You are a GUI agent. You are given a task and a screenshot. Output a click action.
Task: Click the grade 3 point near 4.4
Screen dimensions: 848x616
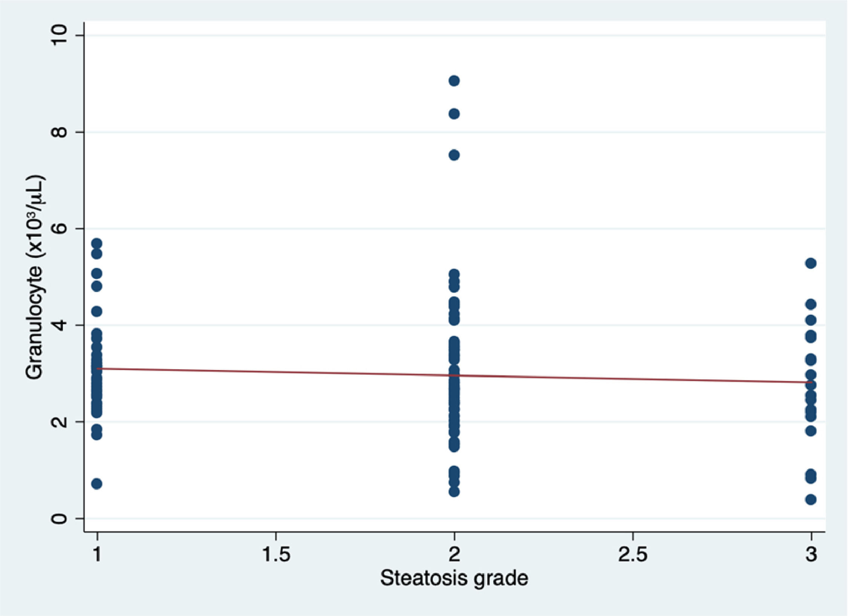811,304
